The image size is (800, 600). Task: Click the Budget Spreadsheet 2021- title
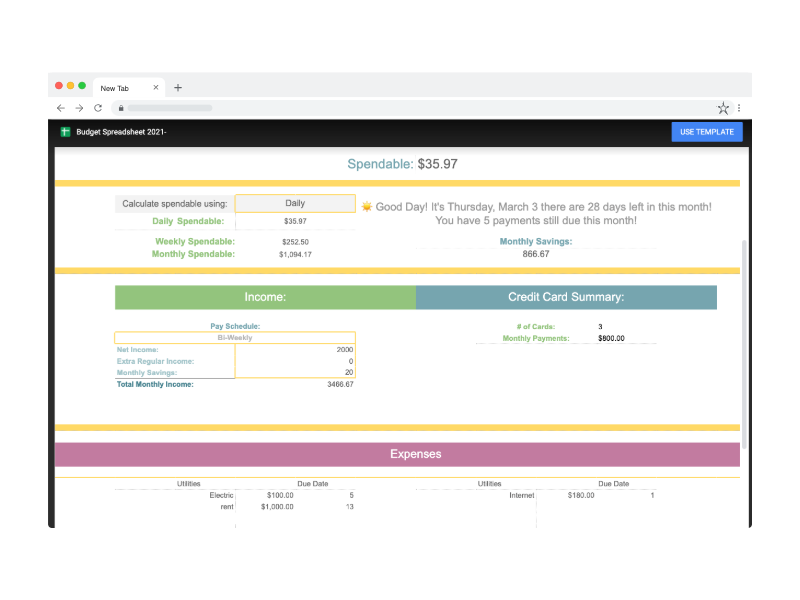tap(121, 132)
